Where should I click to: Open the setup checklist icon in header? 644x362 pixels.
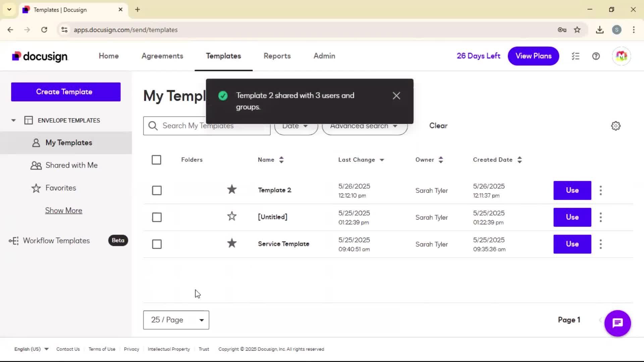576,56
